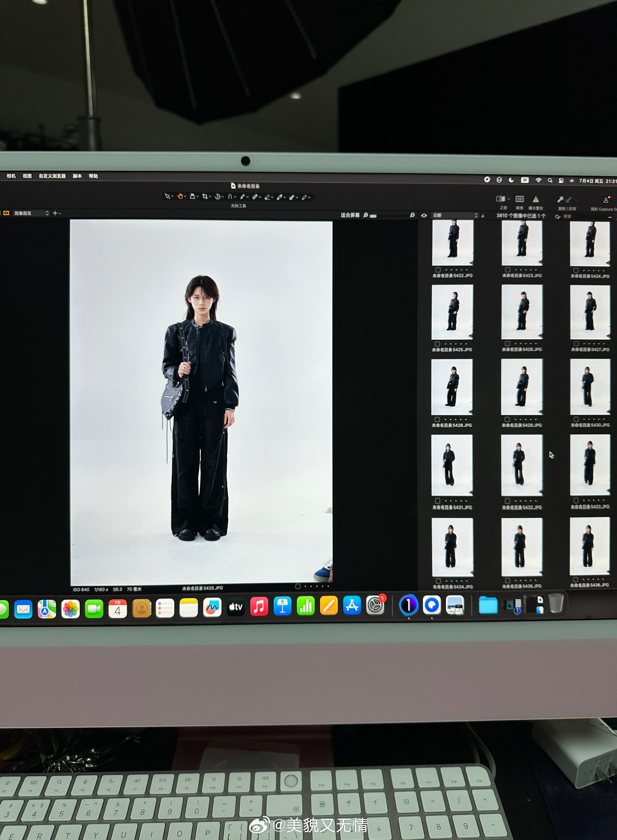
Task: Select the Keystone correction tool
Action: [230, 196]
